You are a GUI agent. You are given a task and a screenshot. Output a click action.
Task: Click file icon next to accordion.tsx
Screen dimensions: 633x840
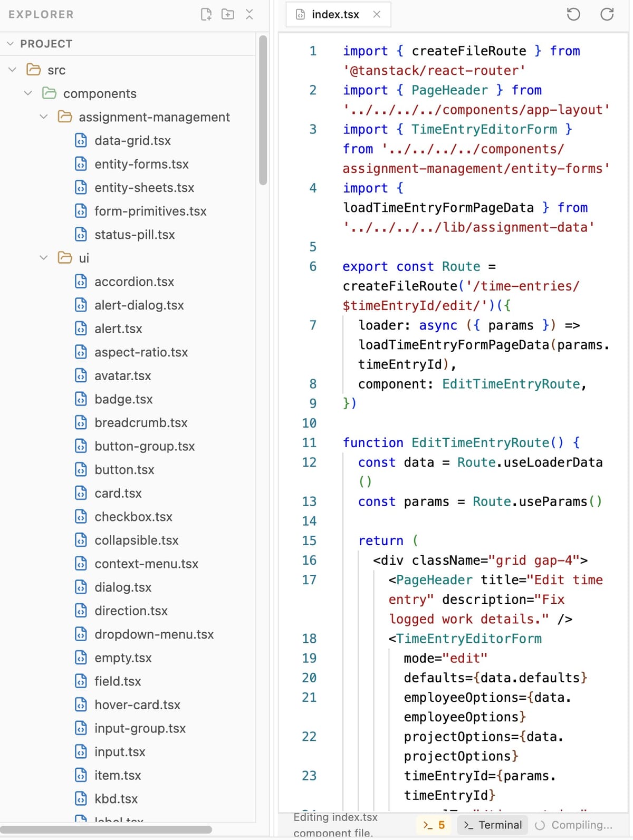pyautogui.click(x=81, y=282)
